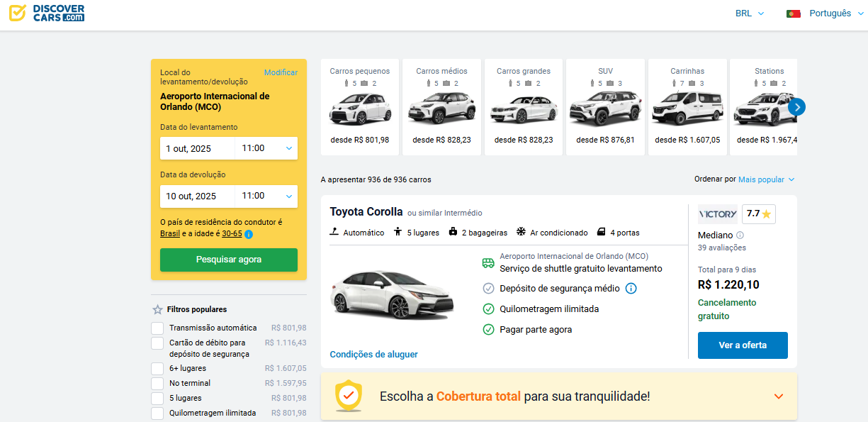Click the pickup date field 1 out, 2025

point(197,148)
